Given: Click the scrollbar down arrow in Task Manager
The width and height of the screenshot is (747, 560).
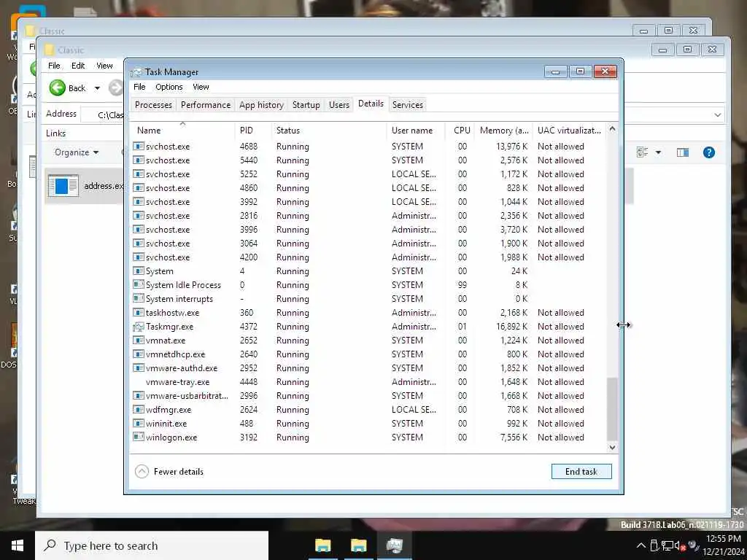Looking at the screenshot, I should (x=612, y=447).
